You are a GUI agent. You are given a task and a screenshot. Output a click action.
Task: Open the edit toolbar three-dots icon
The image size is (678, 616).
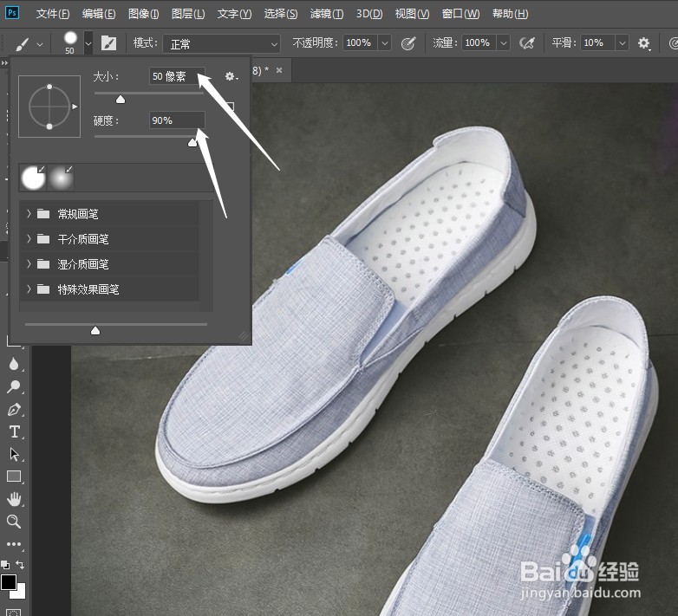click(14, 544)
